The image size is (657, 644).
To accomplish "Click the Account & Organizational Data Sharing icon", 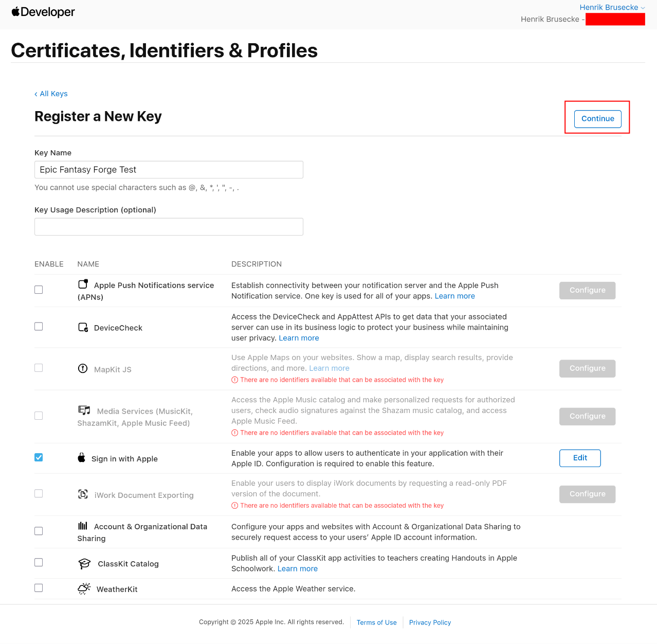I will [83, 526].
